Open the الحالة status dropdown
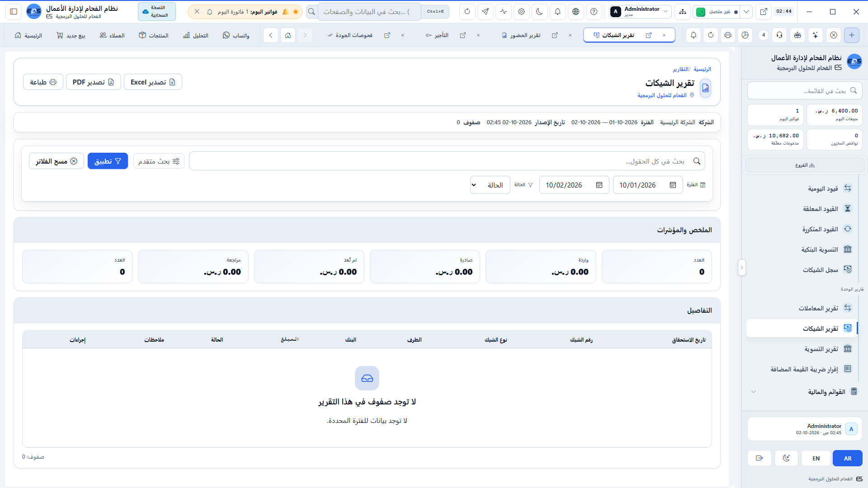This screenshot has width=868, height=488. 490,185
